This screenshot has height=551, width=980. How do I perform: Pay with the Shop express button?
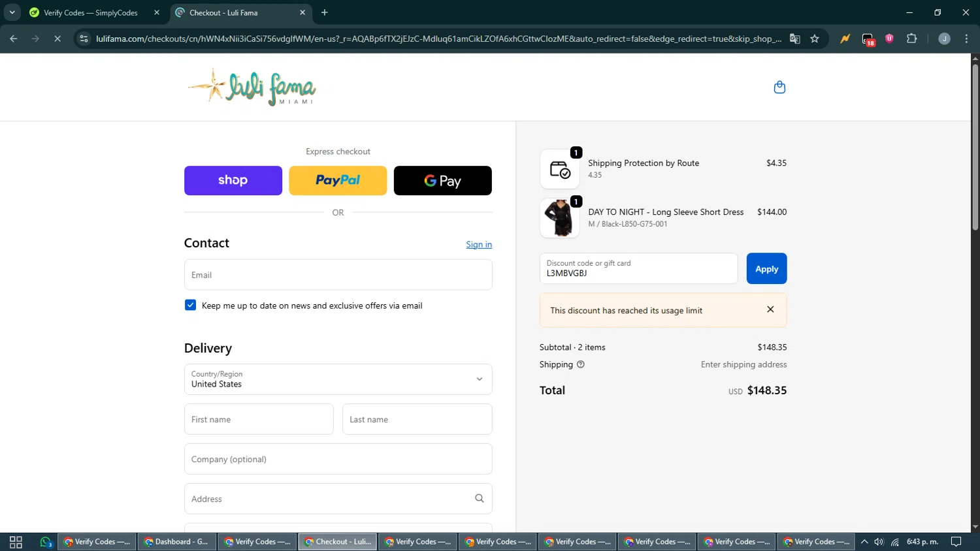(x=233, y=180)
